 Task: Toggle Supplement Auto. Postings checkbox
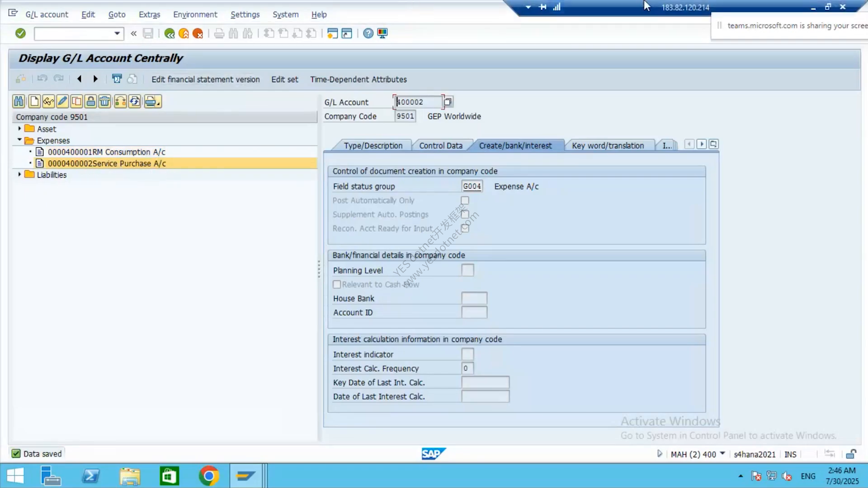pyautogui.click(x=465, y=214)
